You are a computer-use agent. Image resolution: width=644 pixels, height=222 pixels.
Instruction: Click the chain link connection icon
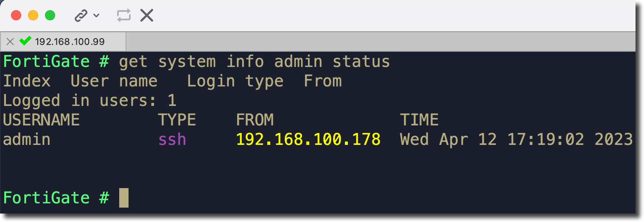81,16
